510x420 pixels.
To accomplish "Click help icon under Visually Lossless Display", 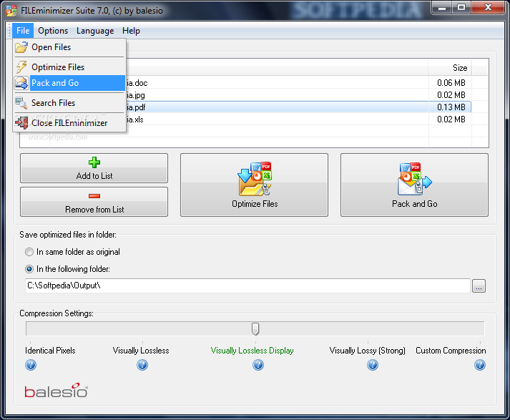I will 258,365.
